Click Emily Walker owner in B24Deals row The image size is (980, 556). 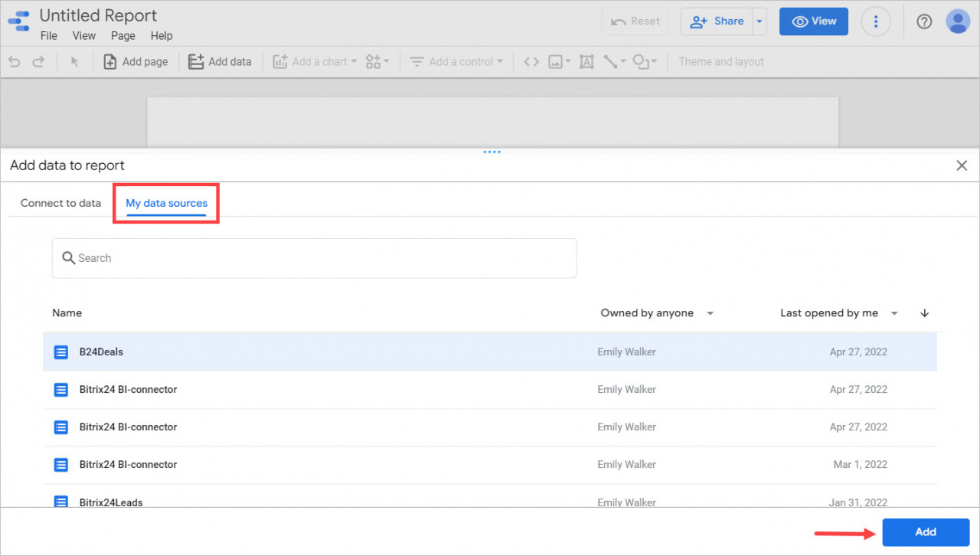point(627,352)
